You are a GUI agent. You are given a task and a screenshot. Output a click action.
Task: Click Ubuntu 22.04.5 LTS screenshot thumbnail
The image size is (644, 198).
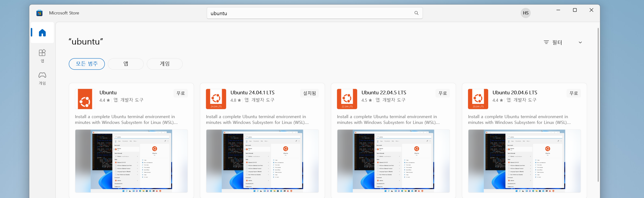(393, 161)
